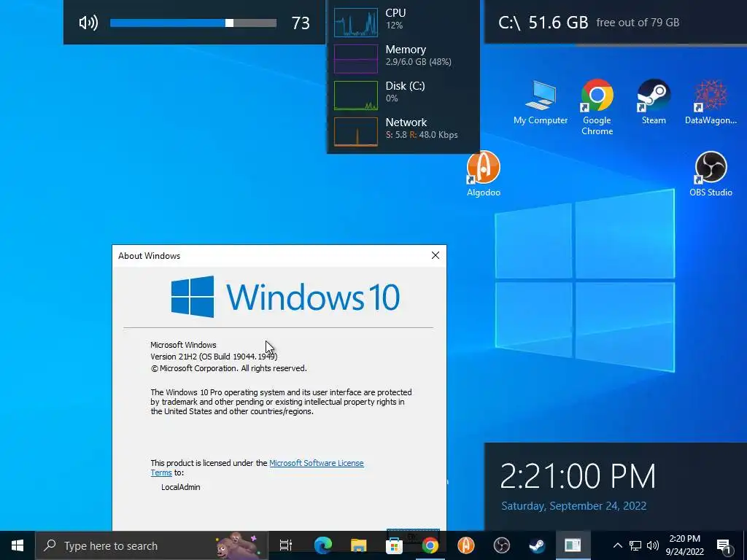Open OBS Studio desktop shortcut
Screen dimensions: 747x560
coord(711,174)
